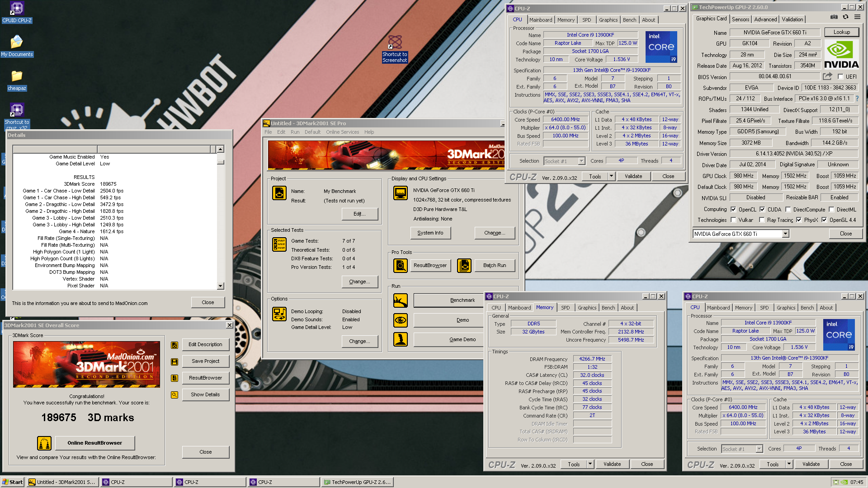Toggle the CUDA checkbox

coord(762,210)
